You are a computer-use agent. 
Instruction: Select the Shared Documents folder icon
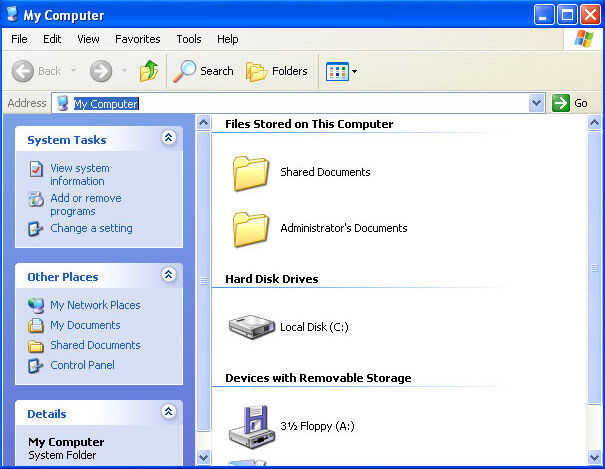[250, 173]
